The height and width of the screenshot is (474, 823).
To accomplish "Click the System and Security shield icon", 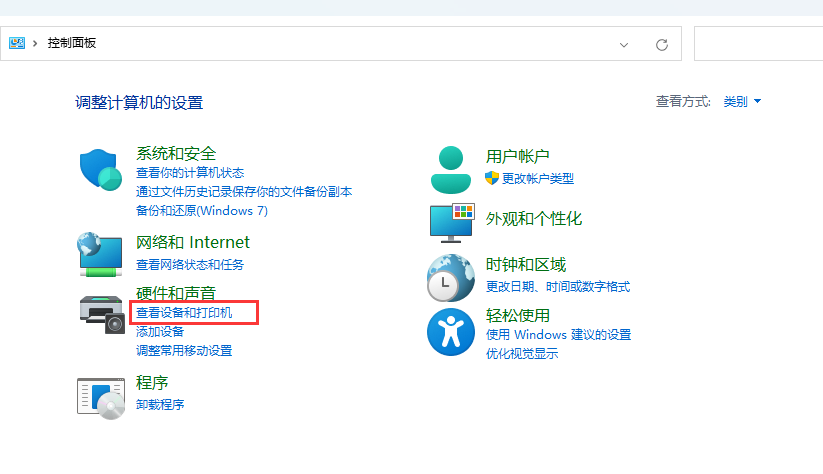I will pyautogui.click(x=101, y=168).
